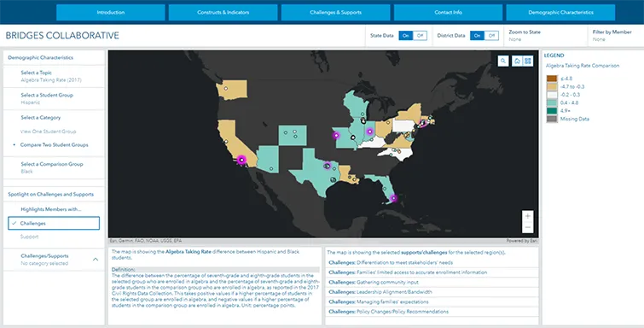
Task: Zoom out on the map
Action: (528, 227)
